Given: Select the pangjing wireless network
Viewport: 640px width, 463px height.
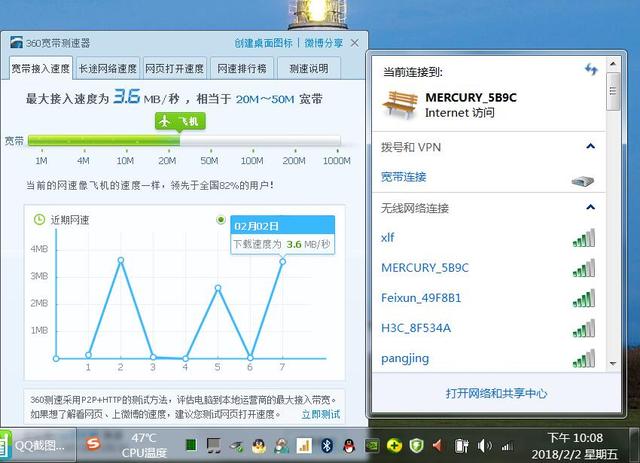Looking at the screenshot, I should coord(488,358).
